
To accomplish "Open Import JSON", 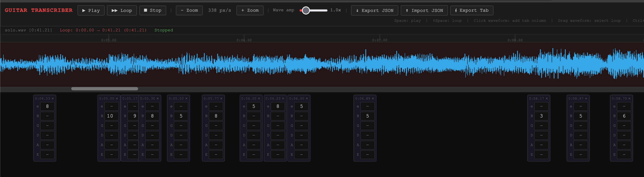I will 424,10.
